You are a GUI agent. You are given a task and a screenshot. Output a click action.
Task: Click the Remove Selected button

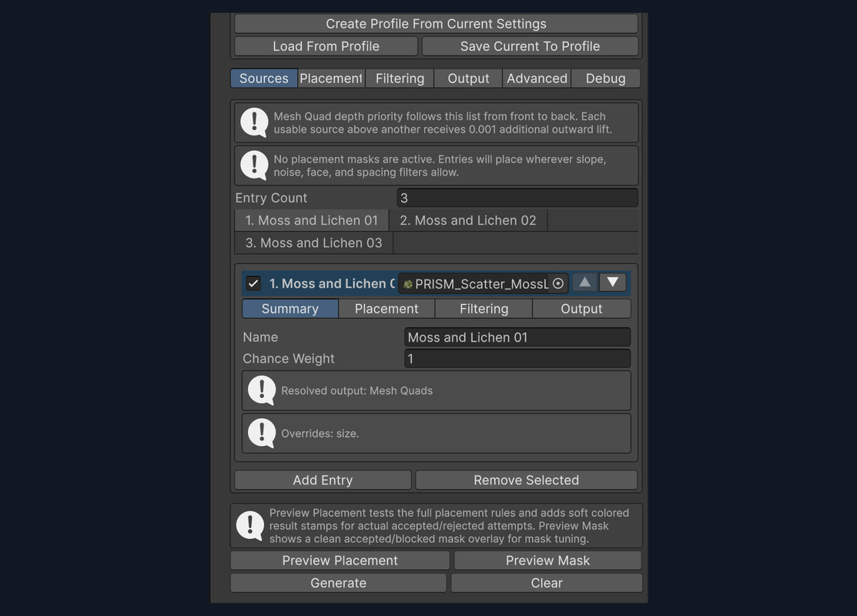527,480
